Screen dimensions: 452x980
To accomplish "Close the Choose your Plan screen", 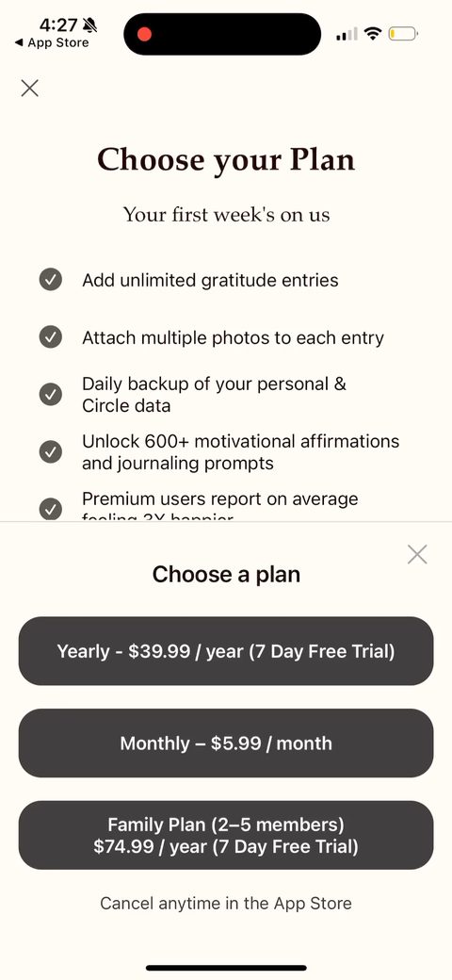I will tap(29, 89).
